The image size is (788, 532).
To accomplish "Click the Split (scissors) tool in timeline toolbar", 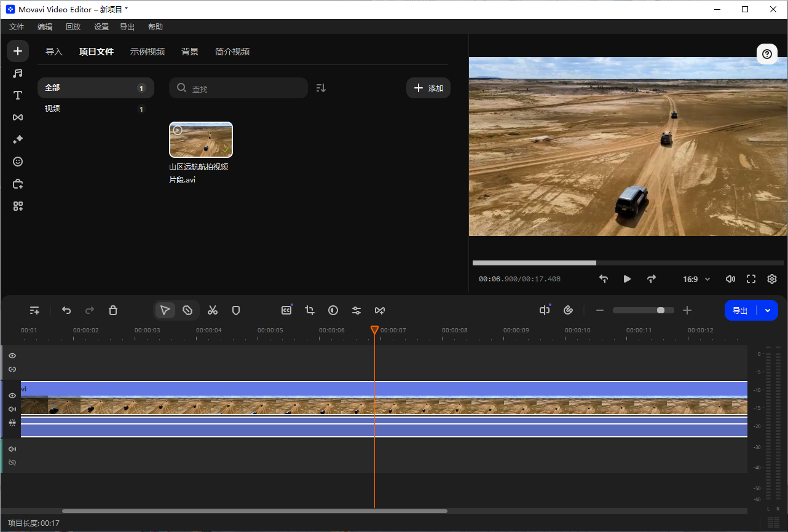I will pyautogui.click(x=213, y=310).
